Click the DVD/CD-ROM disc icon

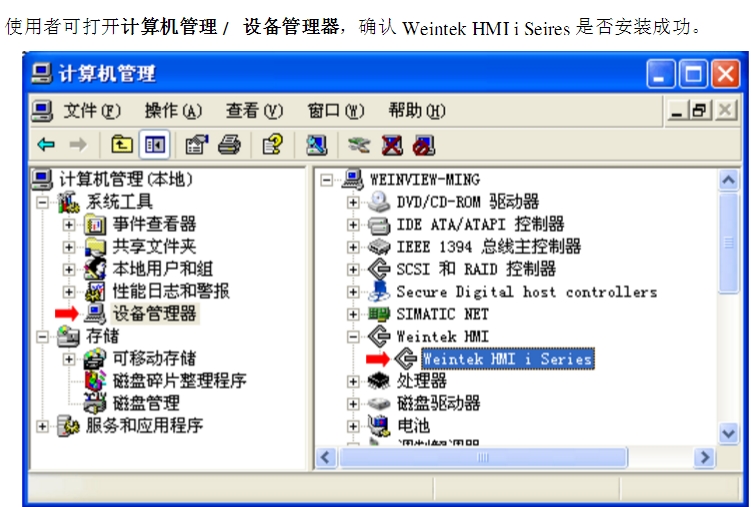coord(379,202)
